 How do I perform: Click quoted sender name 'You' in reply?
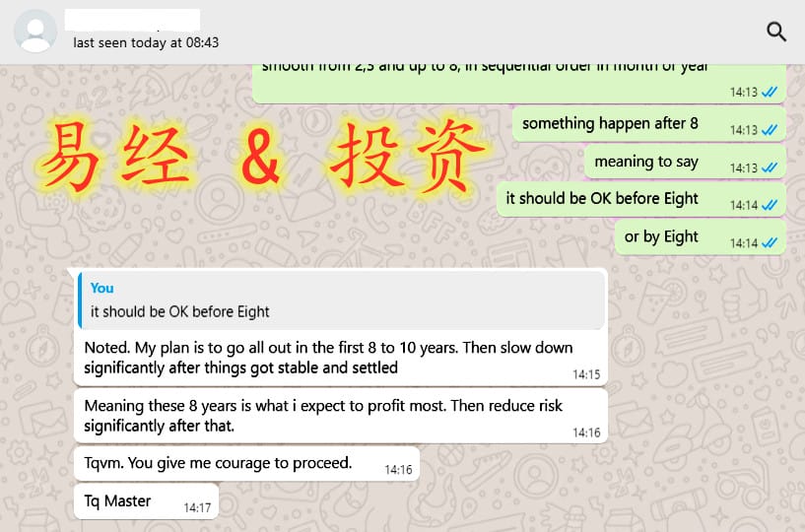click(x=101, y=288)
